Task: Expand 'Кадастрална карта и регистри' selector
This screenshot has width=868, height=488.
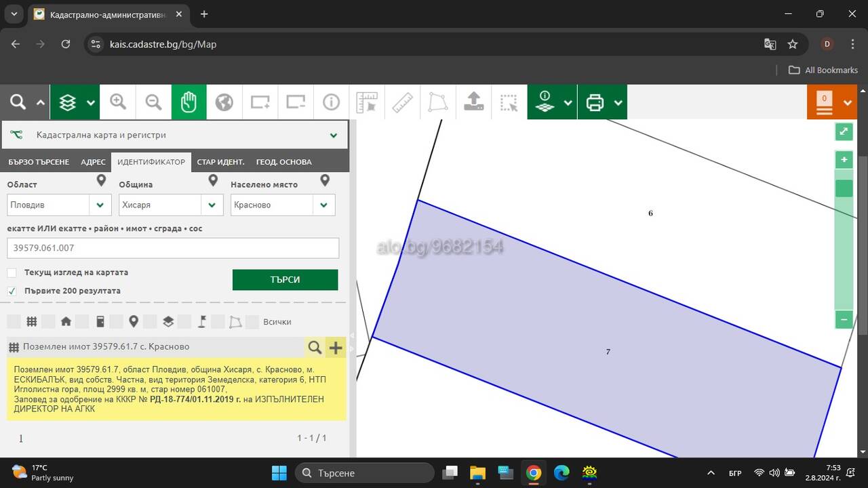Action: [175, 135]
